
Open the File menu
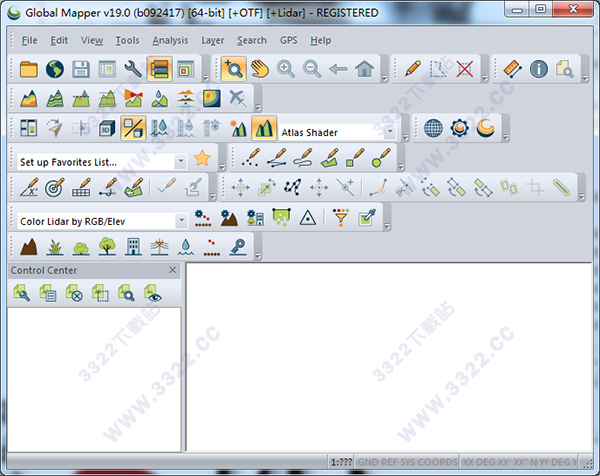coord(29,40)
